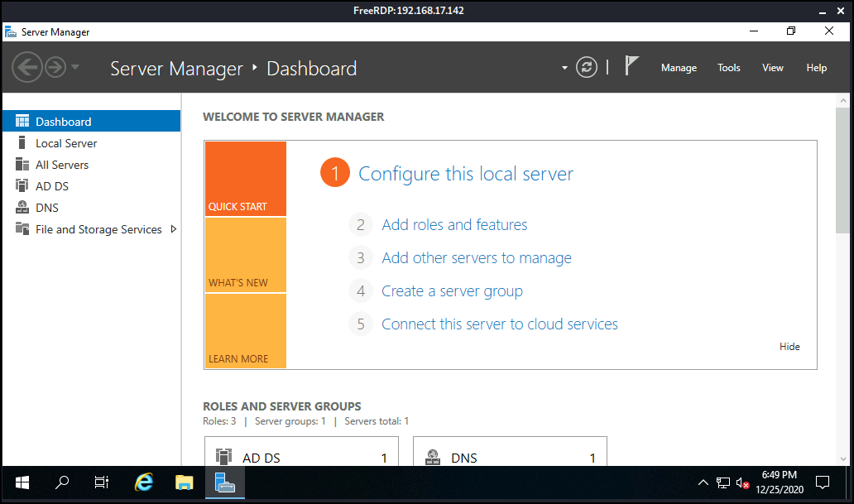Click the AD DS icon in sidebar
Image resolution: width=854 pixels, height=504 pixels.
coord(22,186)
